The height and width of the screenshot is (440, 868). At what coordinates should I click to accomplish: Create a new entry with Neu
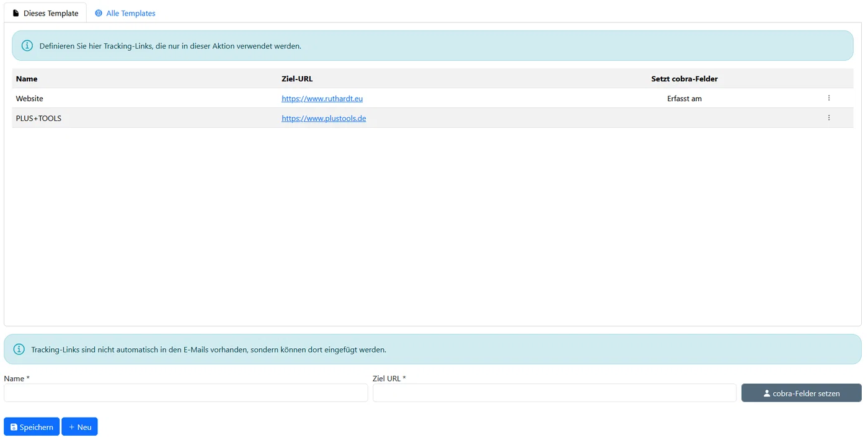pos(79,427)
